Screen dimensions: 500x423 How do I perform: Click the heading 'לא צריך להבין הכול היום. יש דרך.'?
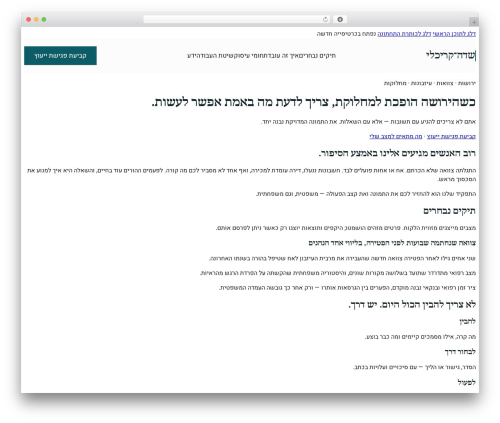(412, 304)
